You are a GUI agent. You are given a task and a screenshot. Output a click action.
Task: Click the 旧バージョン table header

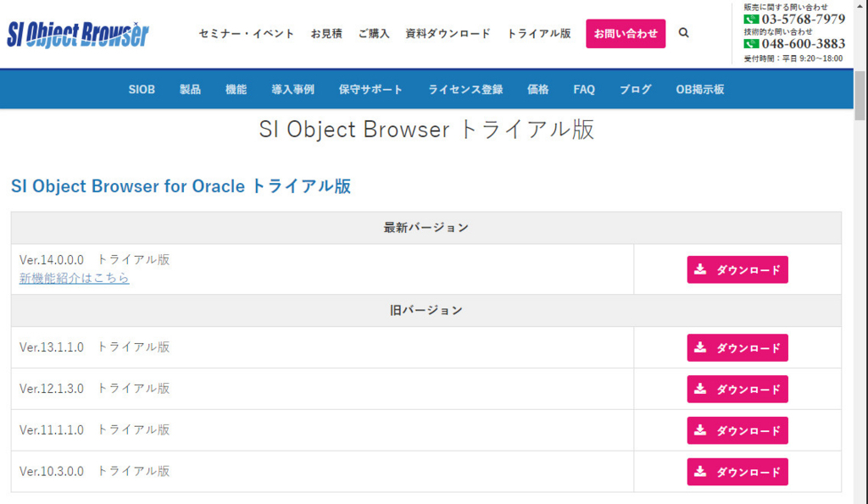(426, 310)
